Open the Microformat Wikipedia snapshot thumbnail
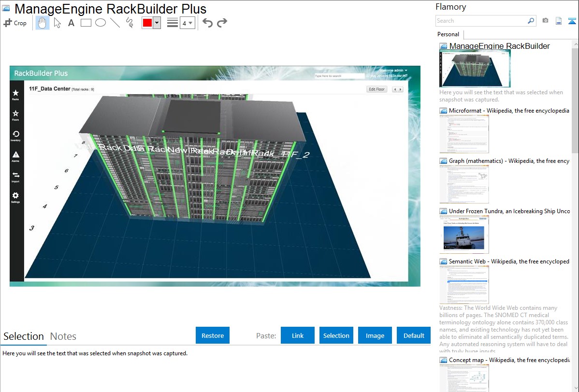This screenshot has height=392, width=579. [464, 134]
